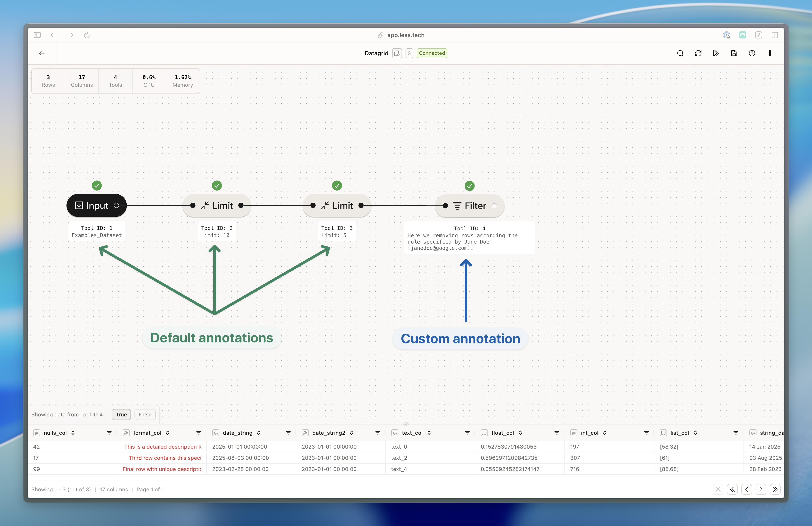Open the three-dot overflow menu top right
The image size is (812, 526).
(770, 53)
